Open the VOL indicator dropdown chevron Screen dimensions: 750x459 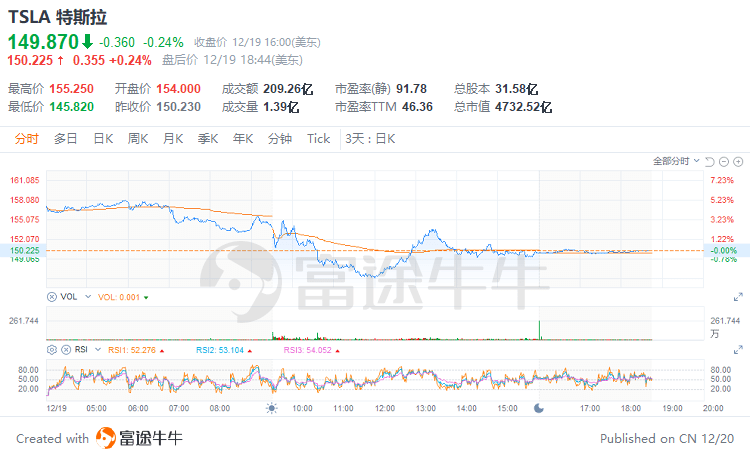(88, 297)
